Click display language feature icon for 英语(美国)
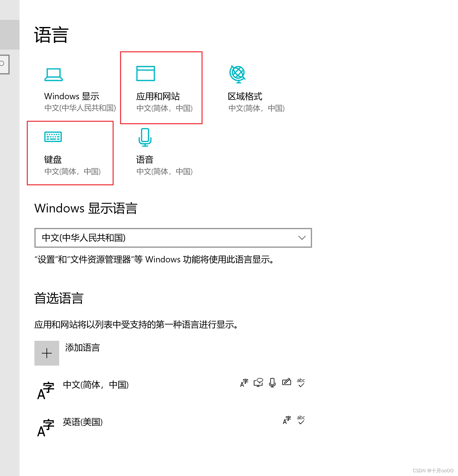This screenshot has height=476, width=458. [x=287, y=420]
